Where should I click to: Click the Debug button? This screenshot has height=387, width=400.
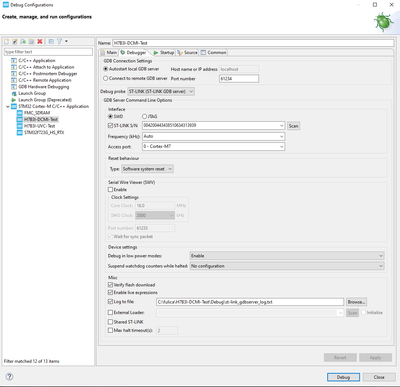pos(343,377)
